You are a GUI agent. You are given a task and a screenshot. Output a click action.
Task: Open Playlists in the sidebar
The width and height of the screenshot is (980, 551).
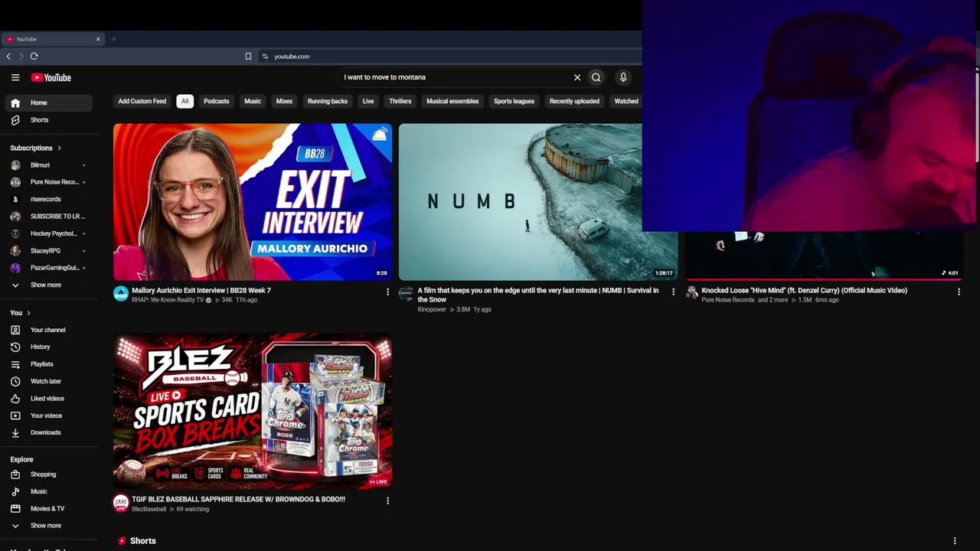tap(49, 364)
